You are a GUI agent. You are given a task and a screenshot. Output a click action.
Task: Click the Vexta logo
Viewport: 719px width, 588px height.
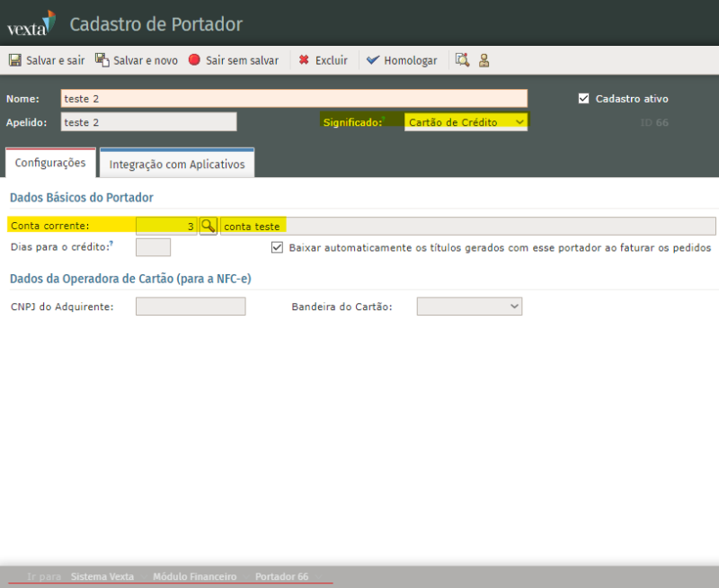coord(31,22)
